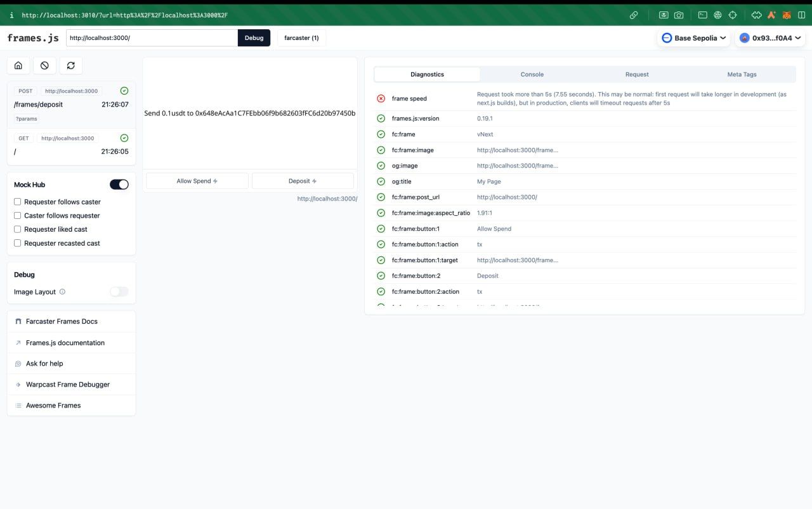Check Caster follows requester

[18, 216]
